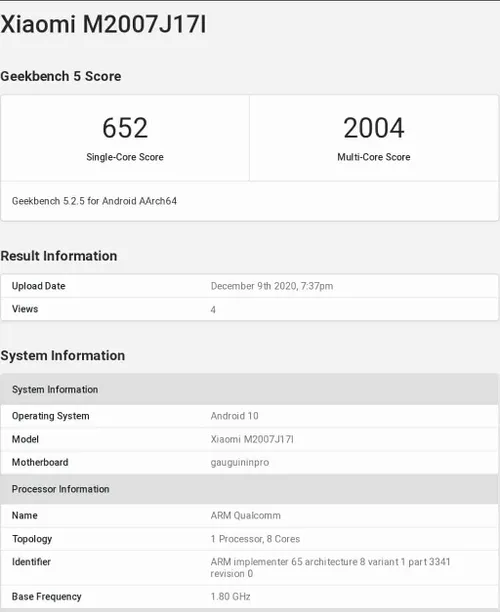Screen dimensions: 500x612
Task: Click the Topology label
Action: (x=32, y=539)
